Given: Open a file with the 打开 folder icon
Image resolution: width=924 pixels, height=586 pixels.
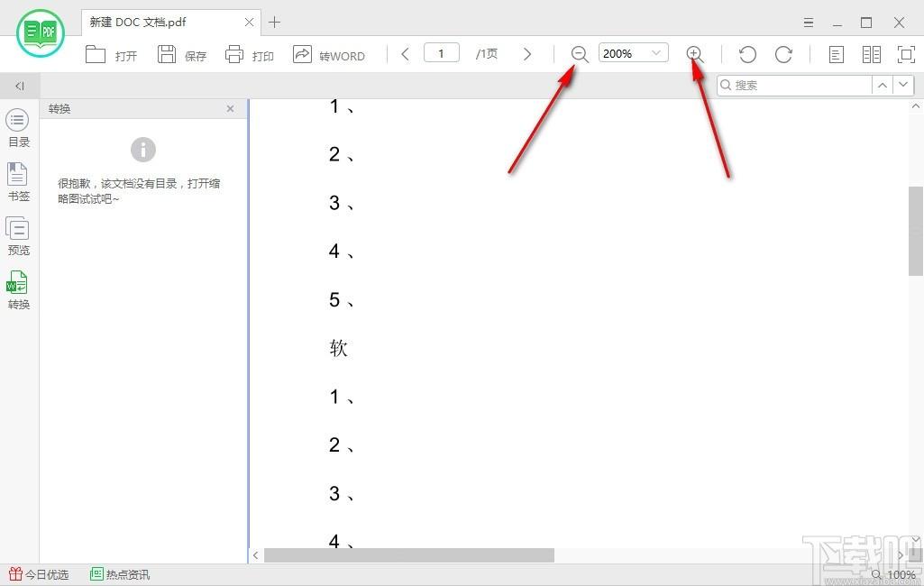Looking at the screenshot, I should 96,54.
